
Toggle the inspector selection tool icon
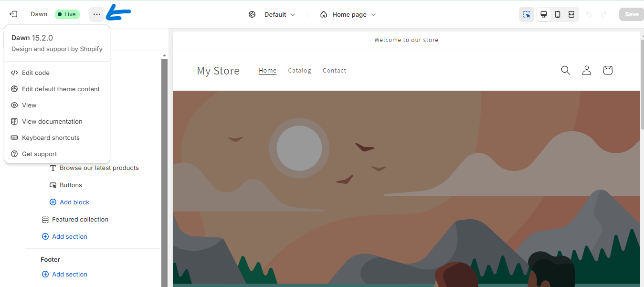527,14
